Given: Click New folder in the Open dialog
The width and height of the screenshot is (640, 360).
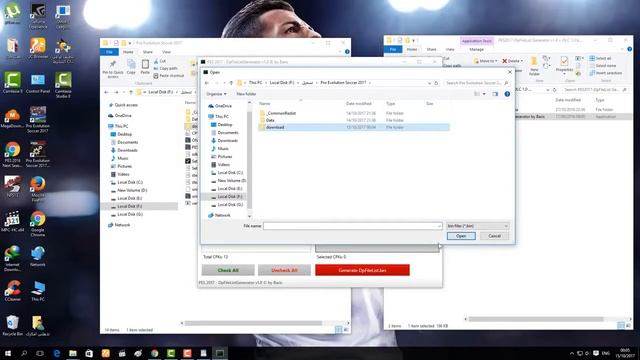Looking at the screenshot, I should (x=246, y=94).
